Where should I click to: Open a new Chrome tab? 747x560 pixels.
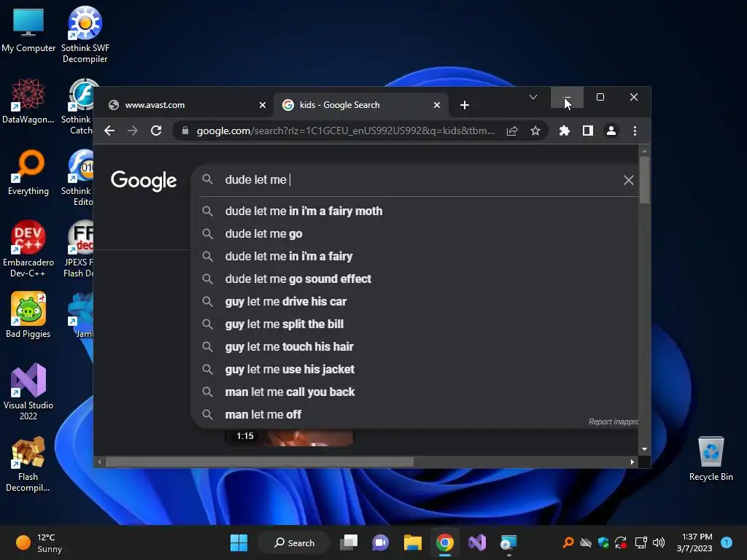[x=465, y=105]
